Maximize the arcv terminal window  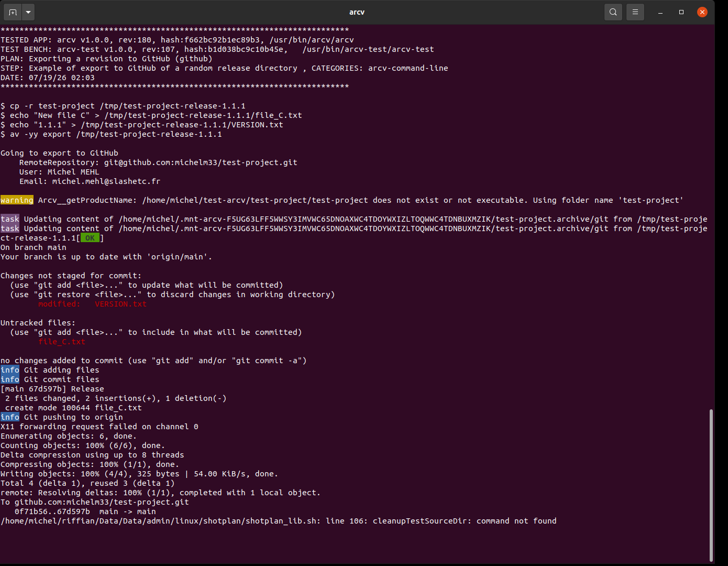pos(681,12)
